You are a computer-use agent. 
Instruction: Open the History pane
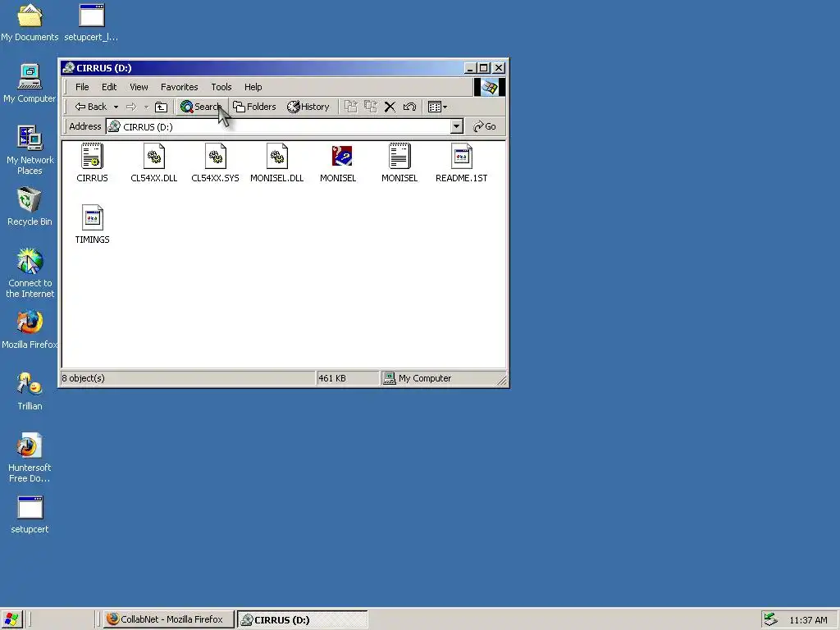pos(308,107)
